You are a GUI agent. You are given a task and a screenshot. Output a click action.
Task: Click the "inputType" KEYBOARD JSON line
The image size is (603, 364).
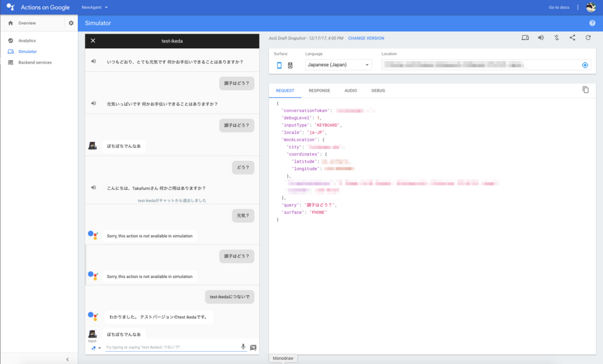tap(312, 125)
